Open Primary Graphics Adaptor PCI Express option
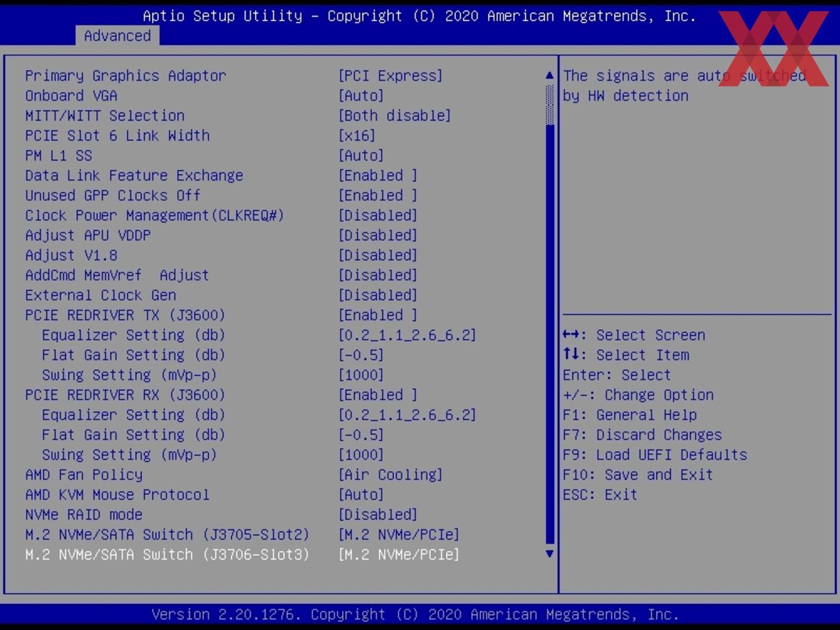The height and width of the screenshot is (630, 840). pos(390,75)
